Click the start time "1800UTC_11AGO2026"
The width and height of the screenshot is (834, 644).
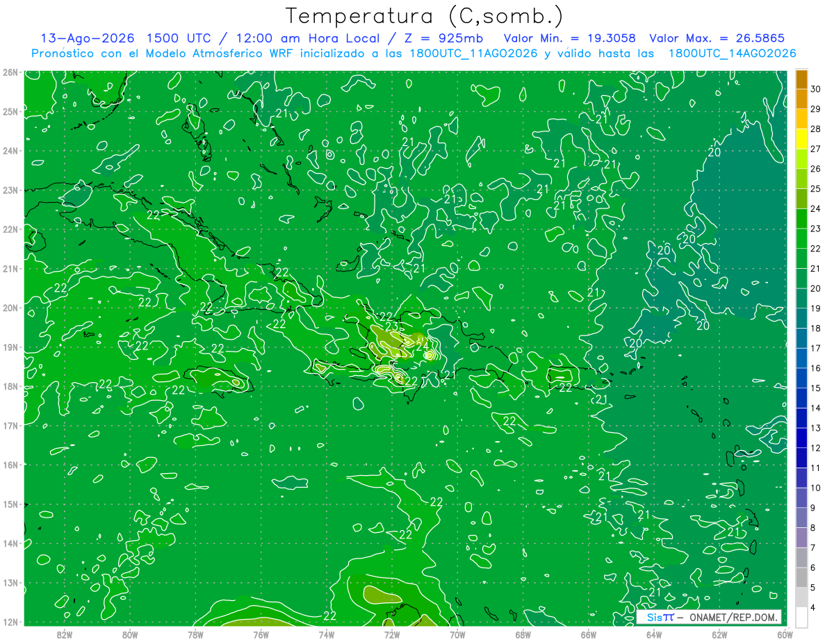click(x=474, y=53)
